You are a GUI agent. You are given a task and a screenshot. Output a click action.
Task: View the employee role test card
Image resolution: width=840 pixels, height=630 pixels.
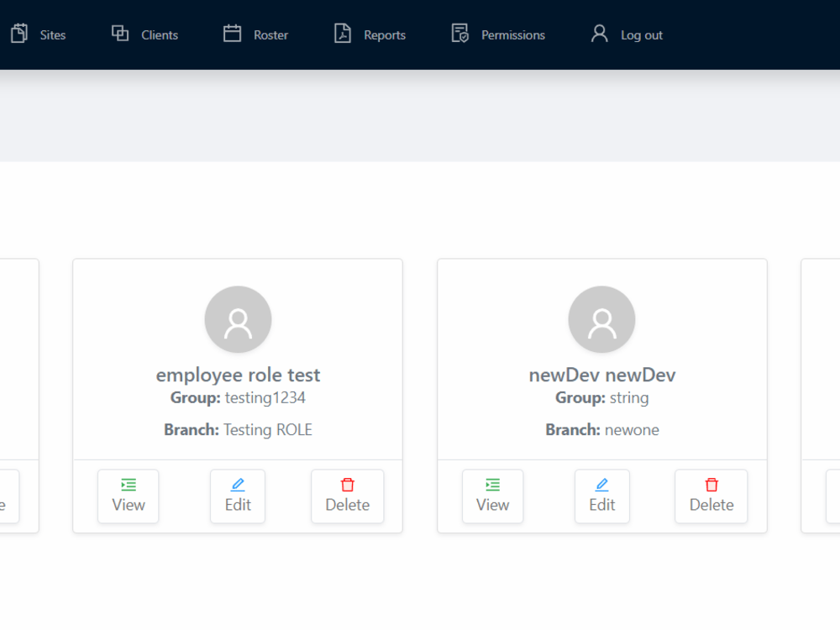click(x=128, y=496)
